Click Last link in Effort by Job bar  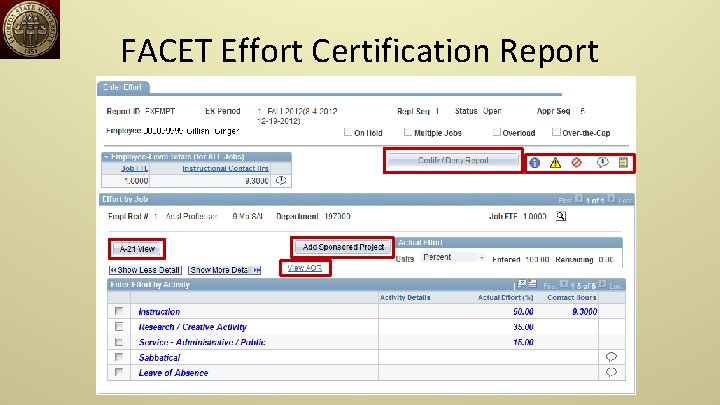coord(624,200)
